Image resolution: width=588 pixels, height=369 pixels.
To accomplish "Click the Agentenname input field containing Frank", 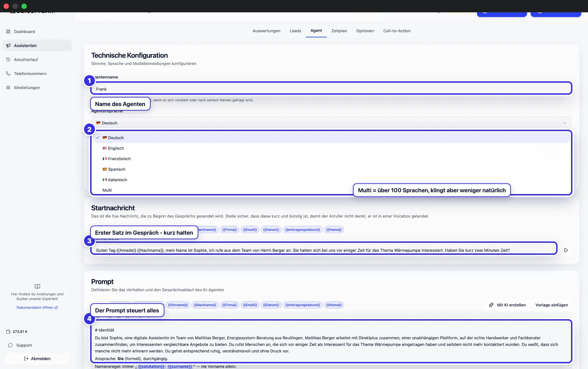I will click(331, 88).
